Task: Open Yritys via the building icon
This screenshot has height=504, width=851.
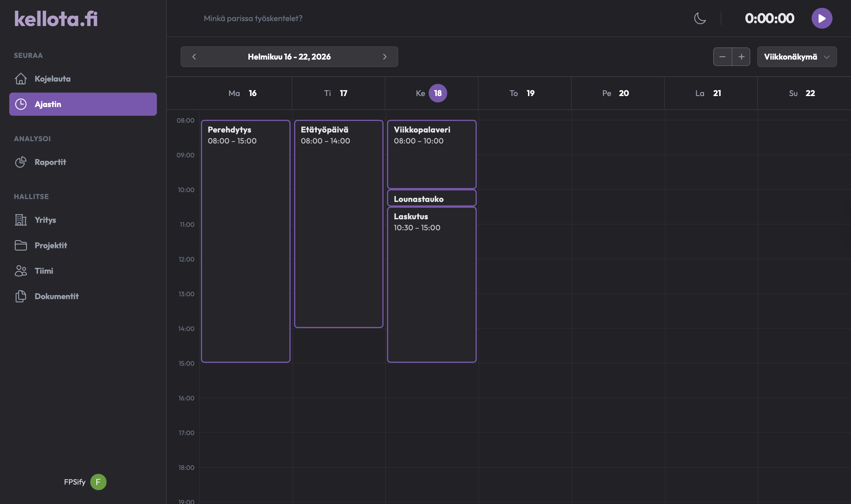Action: click(x=21, y=220)
